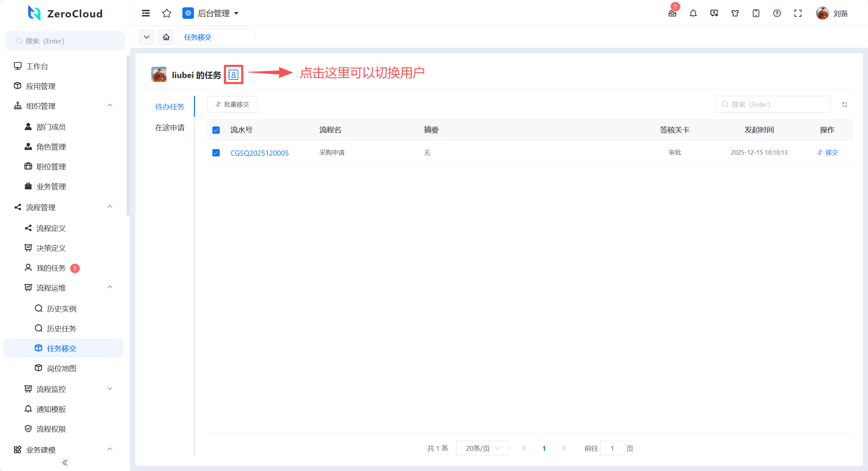This screenshot has width=868, height=471.
Task: Open the 后台管理 application dropdown
Action: [x=211, y=13]
